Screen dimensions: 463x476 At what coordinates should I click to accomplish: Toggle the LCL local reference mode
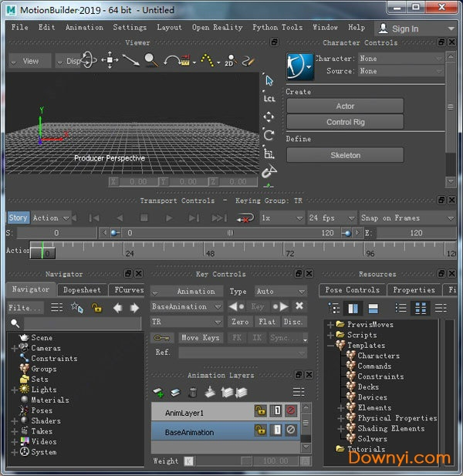[269, 99]
